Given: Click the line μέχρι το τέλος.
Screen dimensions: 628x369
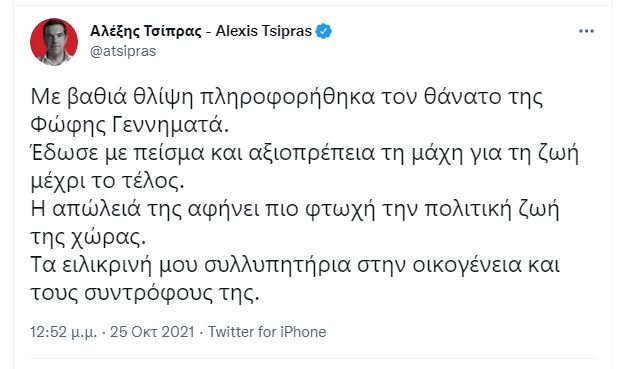Looking at the screenshot, I should point(107,181).
